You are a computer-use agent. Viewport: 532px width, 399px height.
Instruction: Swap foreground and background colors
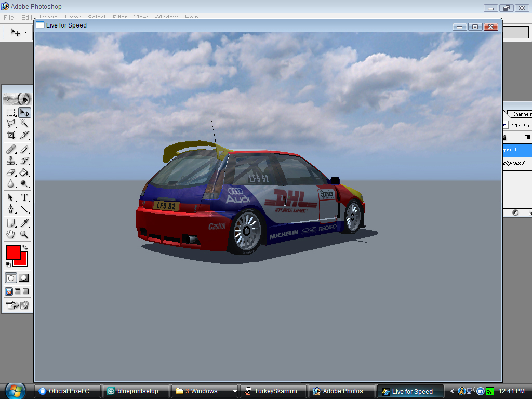pos(25,247)
